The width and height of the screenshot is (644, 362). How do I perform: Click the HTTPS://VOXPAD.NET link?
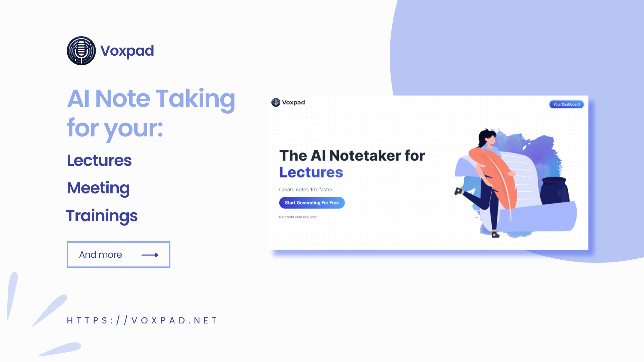(x=141, y=320)
